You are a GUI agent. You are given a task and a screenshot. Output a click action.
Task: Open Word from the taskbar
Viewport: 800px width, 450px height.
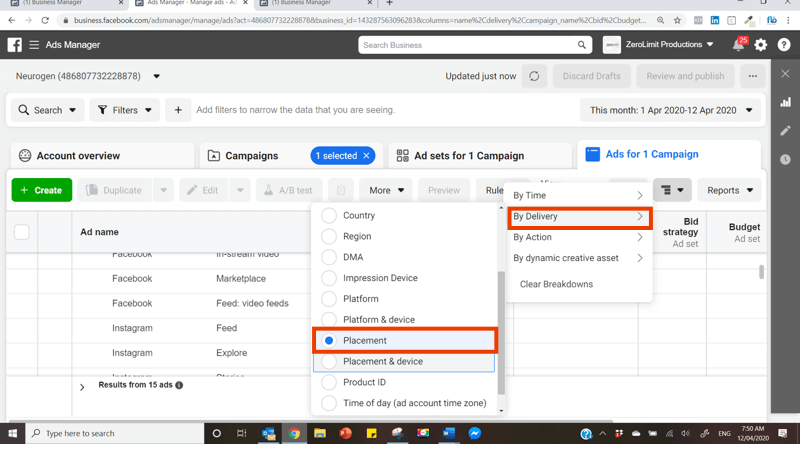[449, 434]
